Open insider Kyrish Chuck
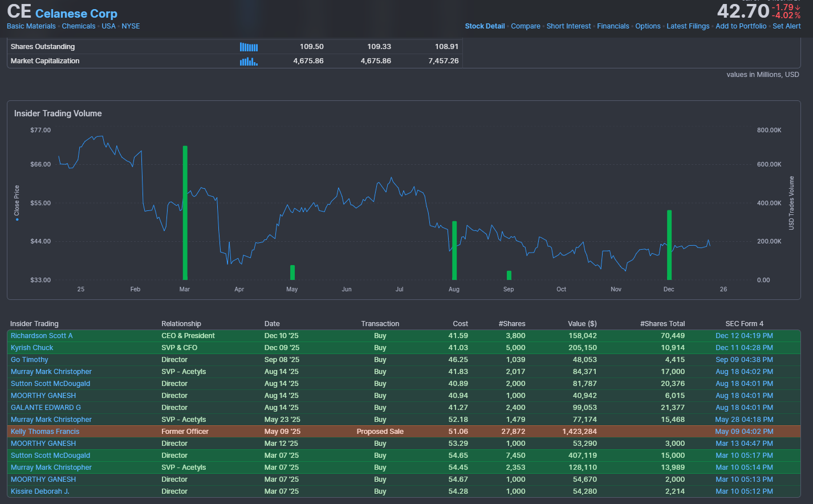The height and width of the screenshot is (504, 813). pyautogui.click(x=32, y=348)
